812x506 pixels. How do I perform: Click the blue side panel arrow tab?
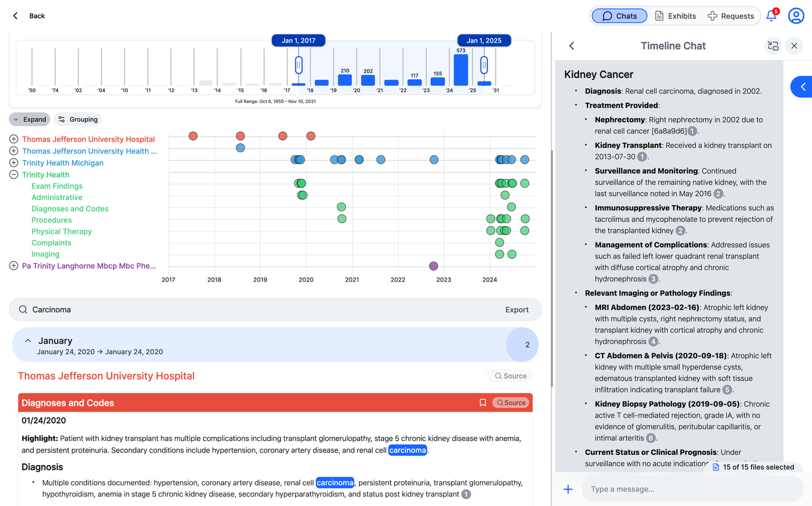pos(802,87)
